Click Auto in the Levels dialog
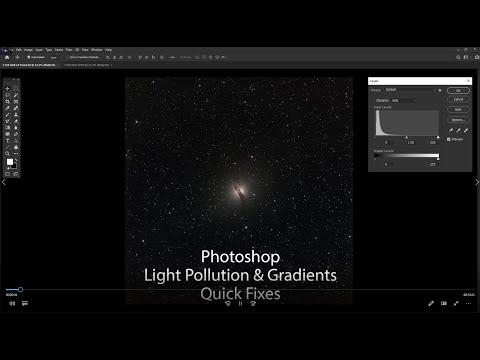Screen dimensions: 480x360 (458, 109)
